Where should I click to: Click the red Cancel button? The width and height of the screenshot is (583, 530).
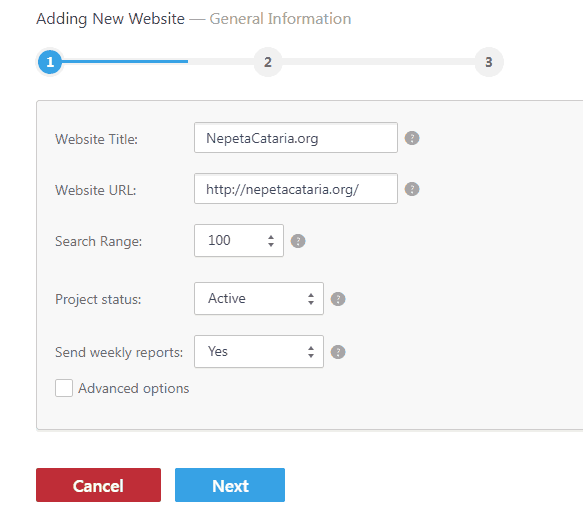pyautogui.click(x=99, y=485)
